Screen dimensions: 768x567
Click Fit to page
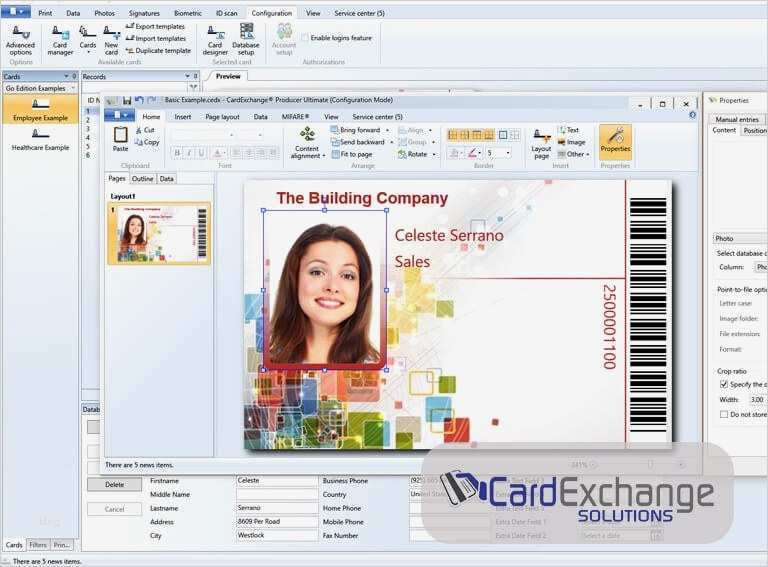pyautogui.click(x=352, y=154)
